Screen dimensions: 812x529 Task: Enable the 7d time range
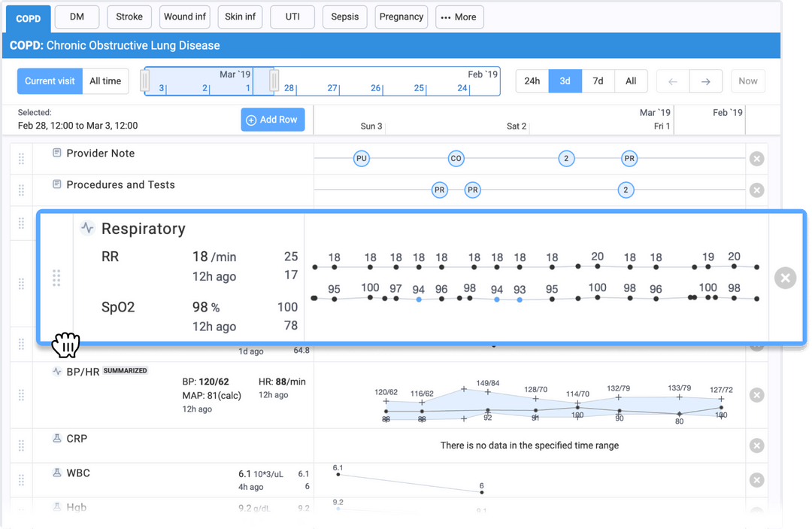[598, 81]
